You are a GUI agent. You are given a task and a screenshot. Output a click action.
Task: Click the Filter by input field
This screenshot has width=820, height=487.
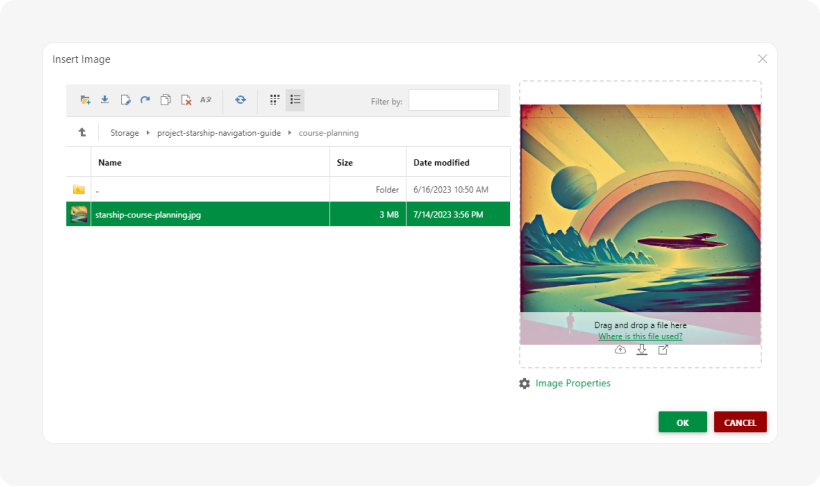(x=453, y=100)
